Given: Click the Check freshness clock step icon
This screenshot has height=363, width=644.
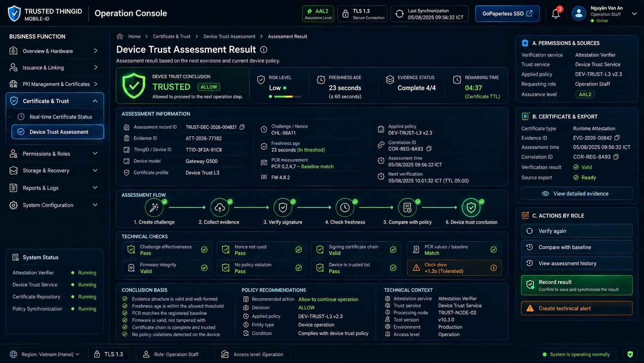Looking at the screenshot, I should pos(345,208).
